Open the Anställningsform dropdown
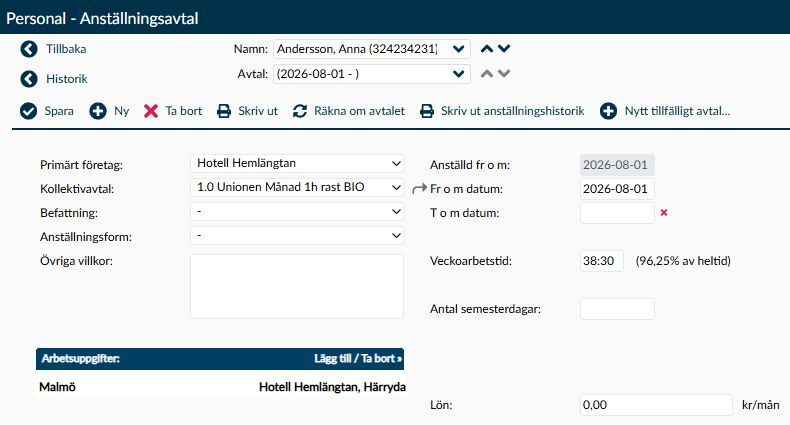The height and width of the screenshot is (425, 790). (x=297, y=236)
